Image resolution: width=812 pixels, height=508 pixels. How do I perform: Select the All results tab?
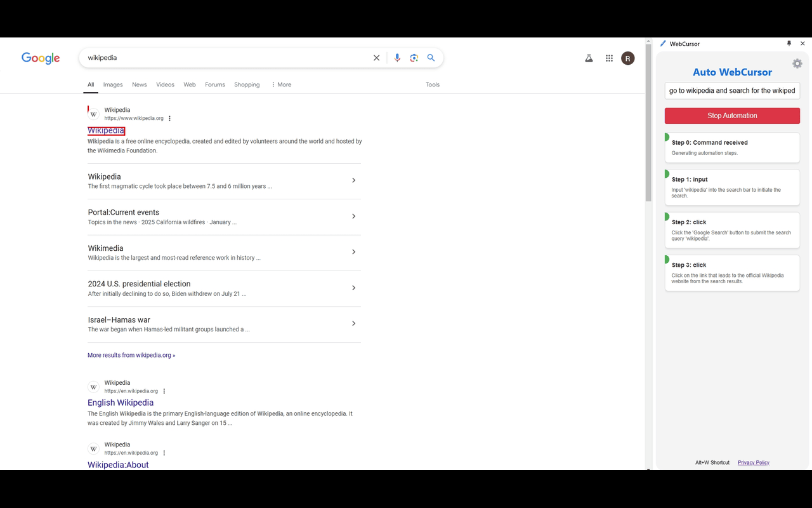(x=91, y=84)
